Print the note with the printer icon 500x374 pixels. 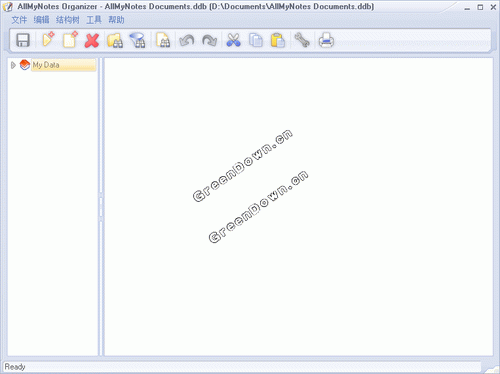point(326,40)
